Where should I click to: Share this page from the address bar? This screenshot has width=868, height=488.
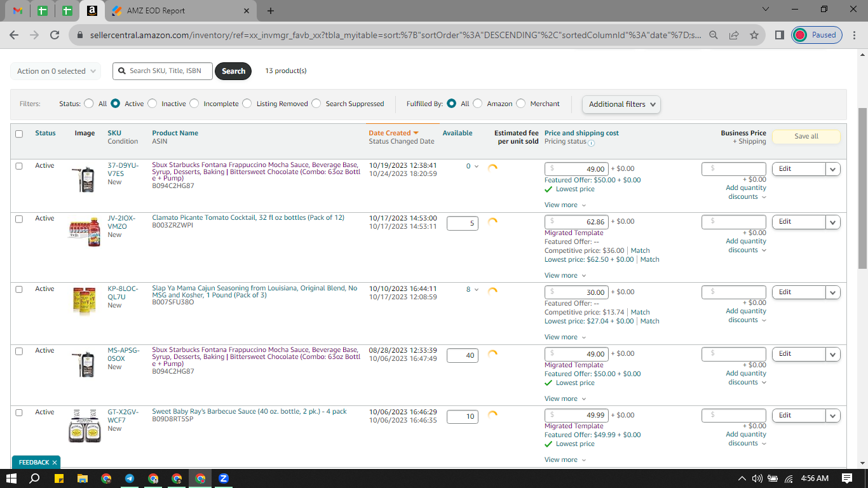click(734, 35)
